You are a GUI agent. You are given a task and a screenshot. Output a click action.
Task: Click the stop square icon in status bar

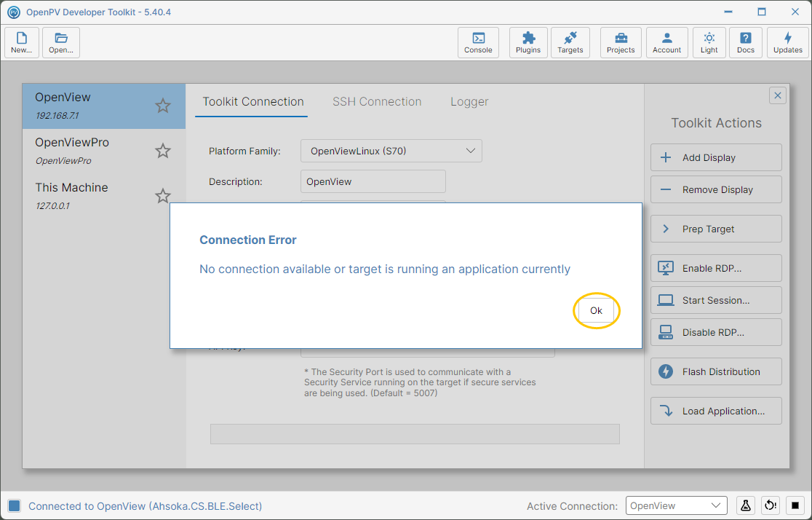(x=795, y=505)
